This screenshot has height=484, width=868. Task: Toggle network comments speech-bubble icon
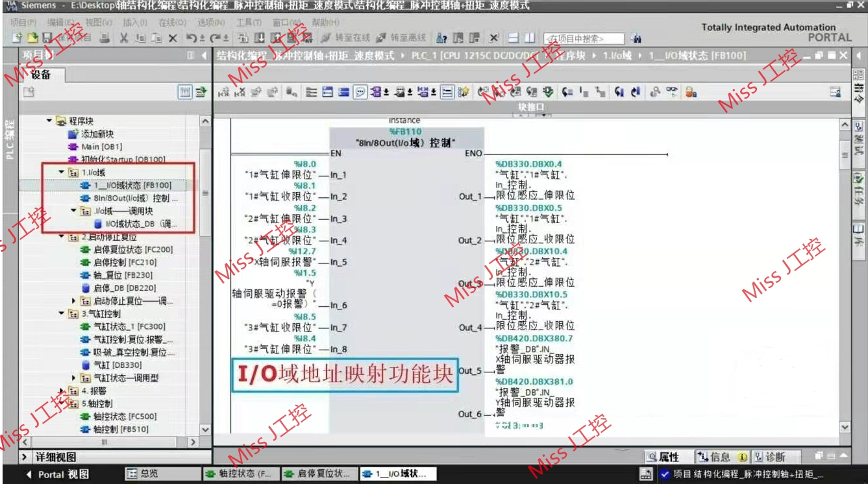click(x=360, y=93)
